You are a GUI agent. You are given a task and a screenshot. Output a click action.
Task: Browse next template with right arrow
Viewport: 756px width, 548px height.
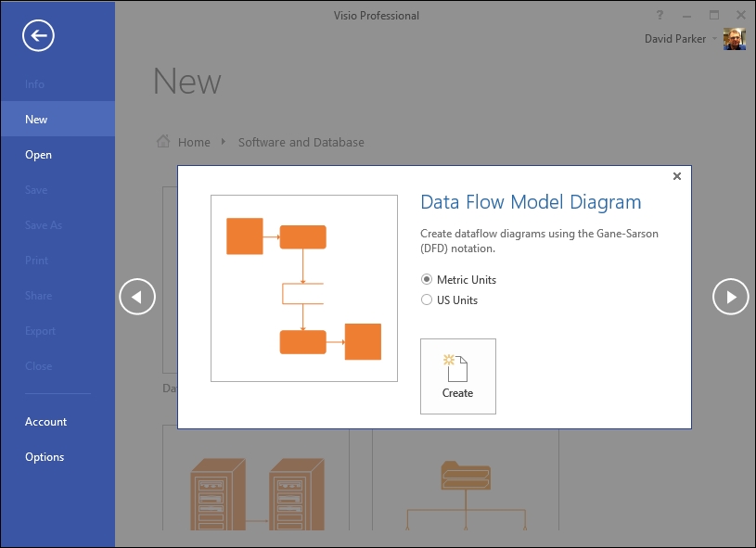point(730,297)
